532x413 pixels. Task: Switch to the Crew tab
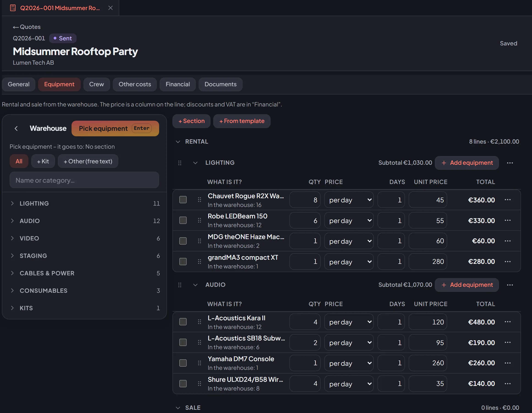97,84
